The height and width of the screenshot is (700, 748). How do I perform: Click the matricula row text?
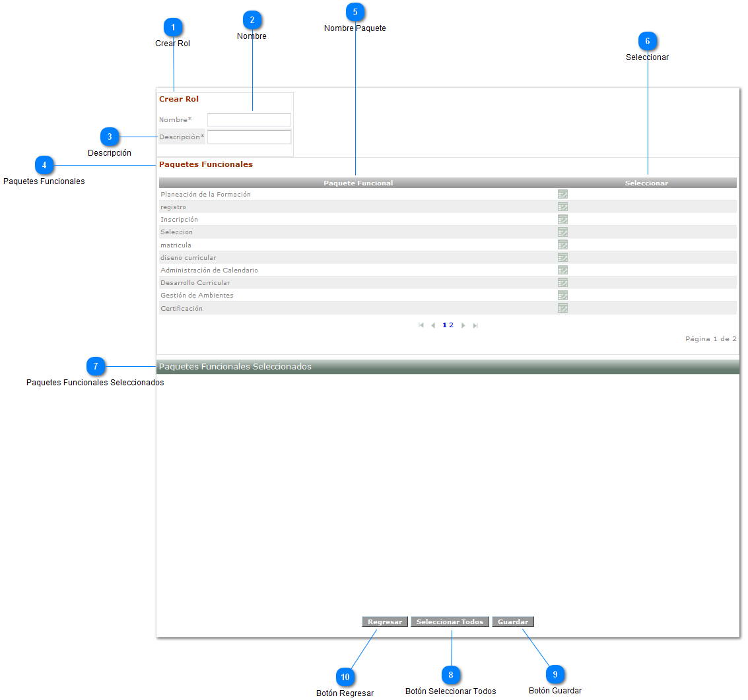point(176,245)
